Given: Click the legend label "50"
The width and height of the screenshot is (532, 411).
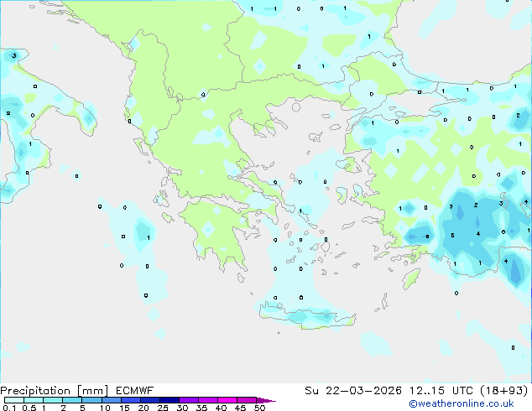Looking at the screenshot, I should point(260,408).
